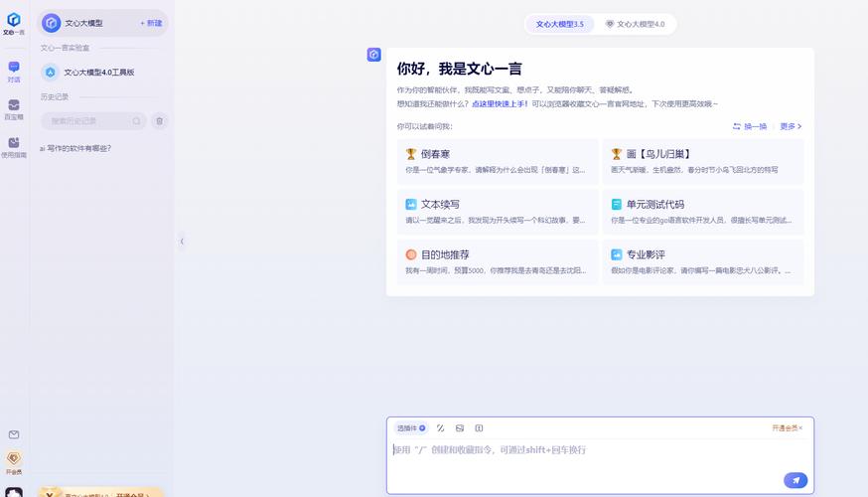Choose the 文本续写 prompt card

point(498,212)
